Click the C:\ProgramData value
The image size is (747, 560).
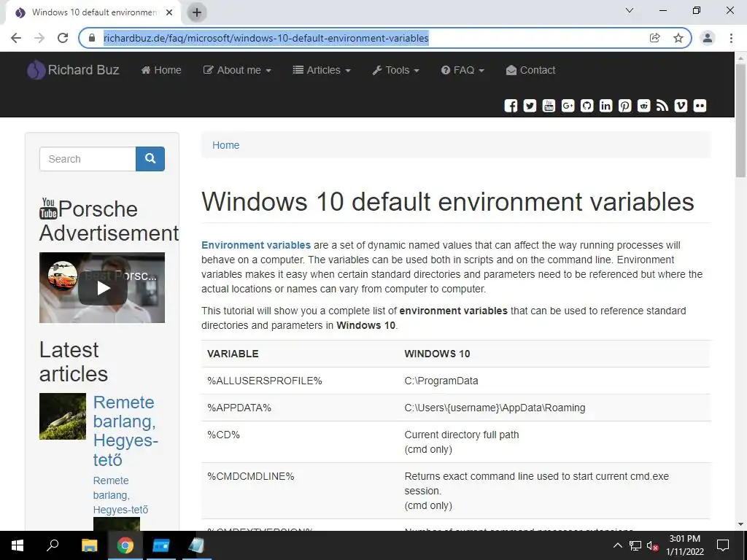[441, 381]
